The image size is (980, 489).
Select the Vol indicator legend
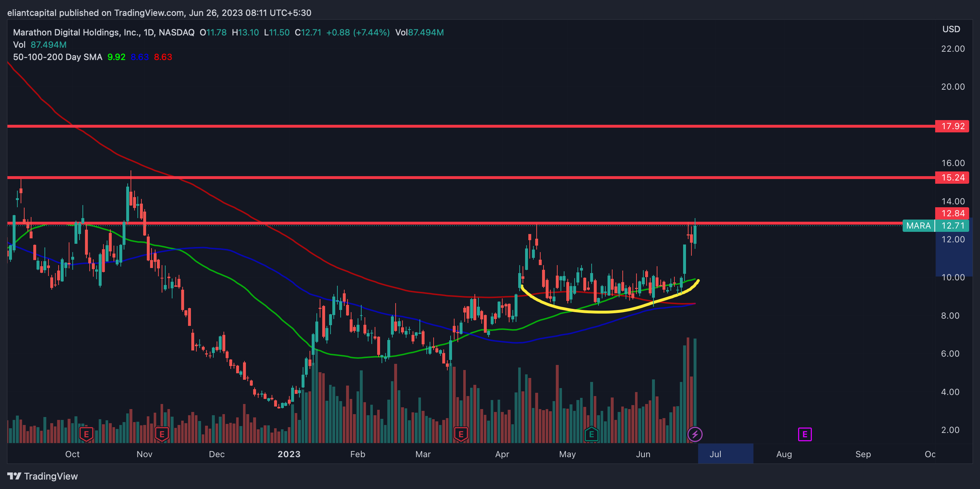tap(19, 45)
